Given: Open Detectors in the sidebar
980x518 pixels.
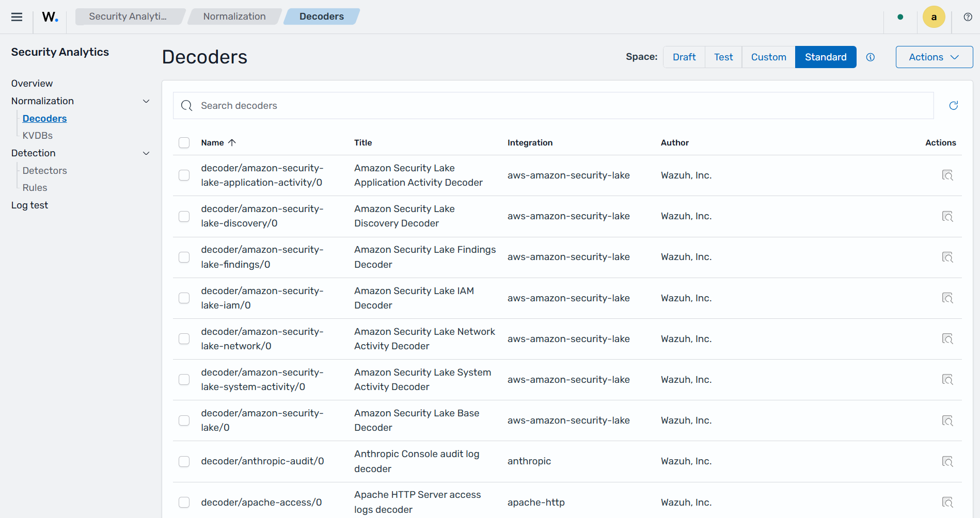Looking at the screenshot, I should pos(45,171).
